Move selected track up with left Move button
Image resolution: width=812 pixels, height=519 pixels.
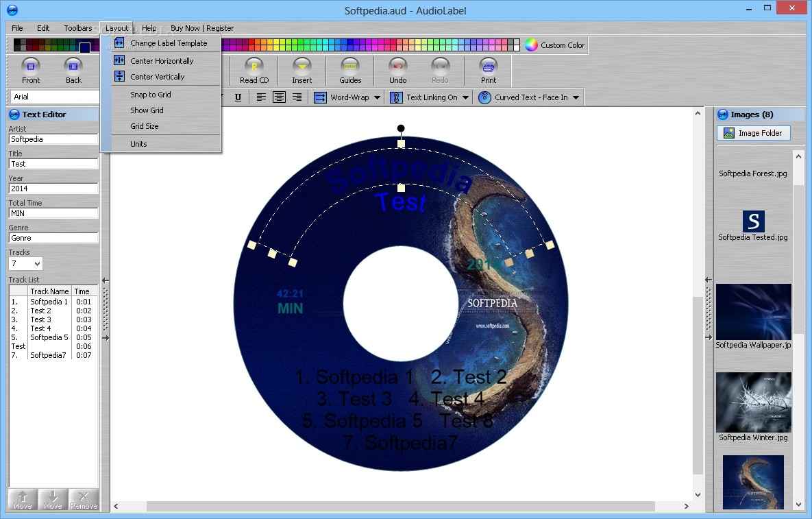point(23,499)
